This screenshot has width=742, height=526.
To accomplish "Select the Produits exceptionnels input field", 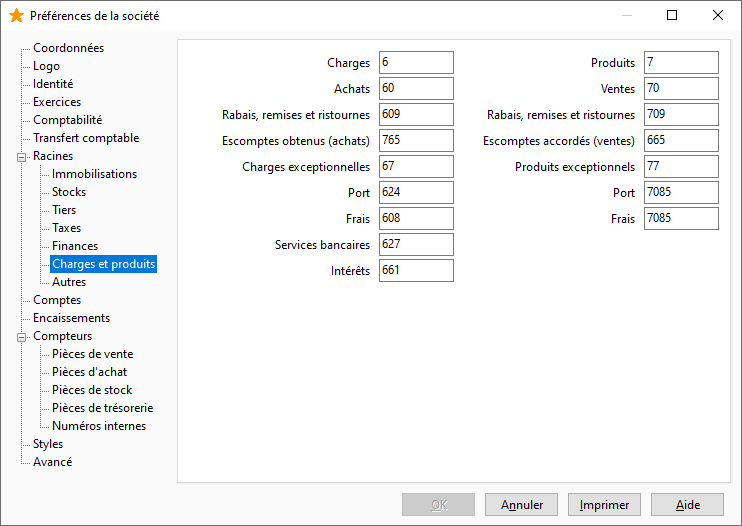I will click(x=681, y=167).
